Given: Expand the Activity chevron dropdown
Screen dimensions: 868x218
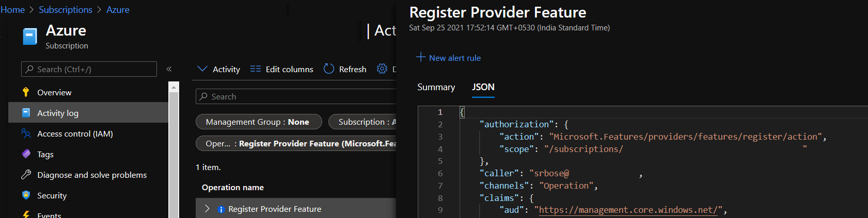Looking at the screenshot, I should click(x=202, y=69).
